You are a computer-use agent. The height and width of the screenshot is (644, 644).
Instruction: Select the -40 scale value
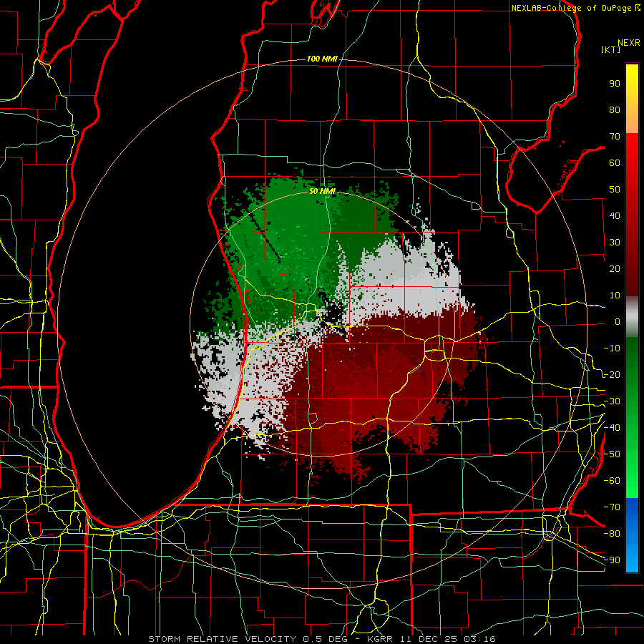click(612, 428)
